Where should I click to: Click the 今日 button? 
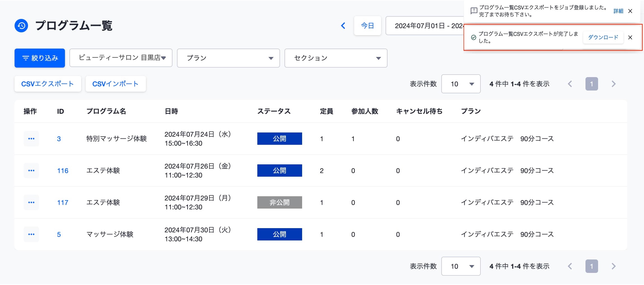(x=367, y=26)
